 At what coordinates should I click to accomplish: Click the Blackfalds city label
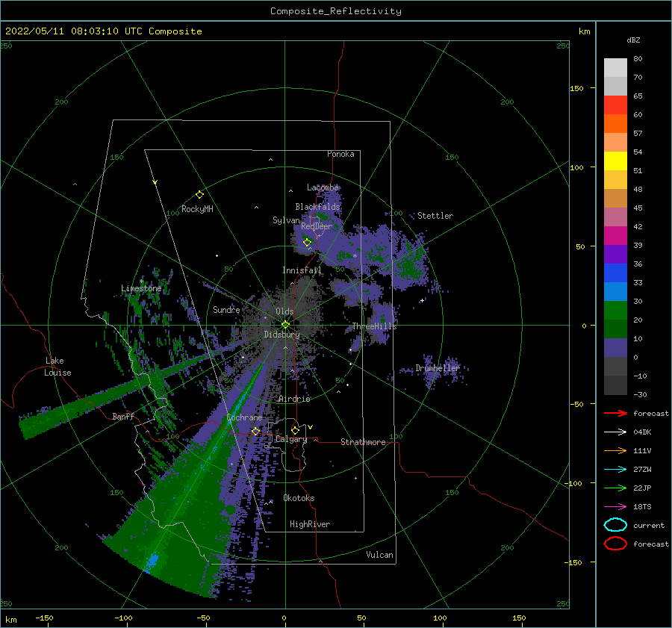(317, 207)
